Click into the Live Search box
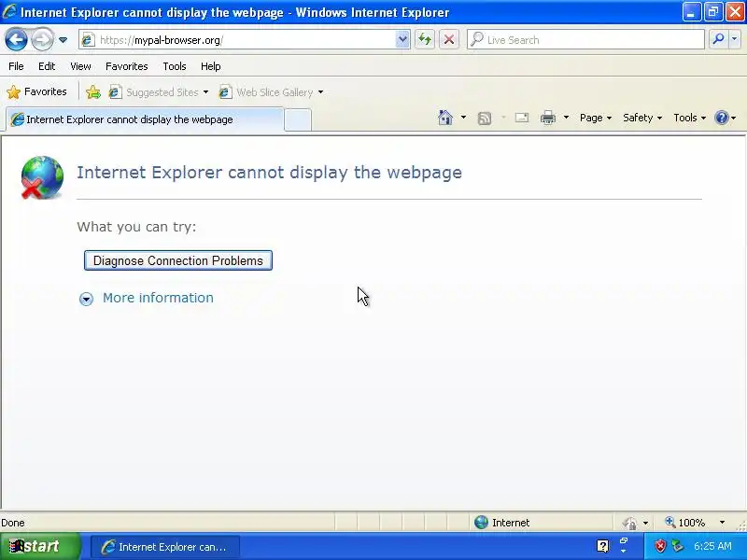The width and height of the screenshot is (747, 560). point(586,40)
